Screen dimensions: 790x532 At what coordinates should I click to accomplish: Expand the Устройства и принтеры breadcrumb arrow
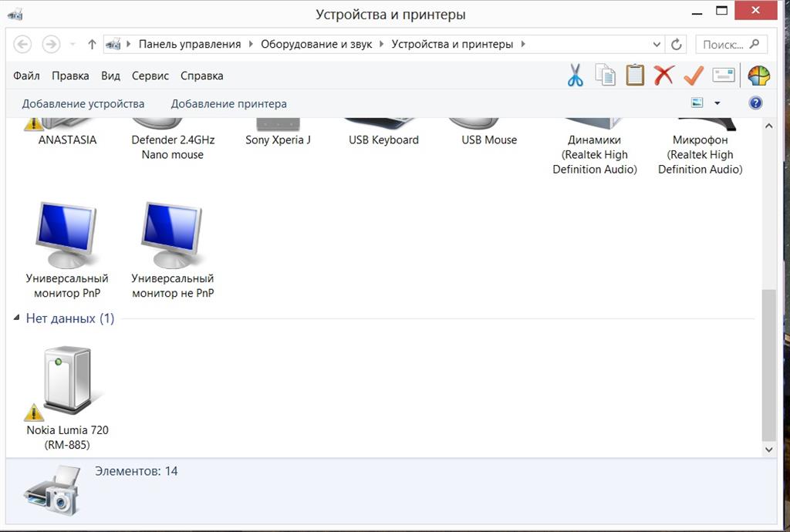(x=523, y=44)
